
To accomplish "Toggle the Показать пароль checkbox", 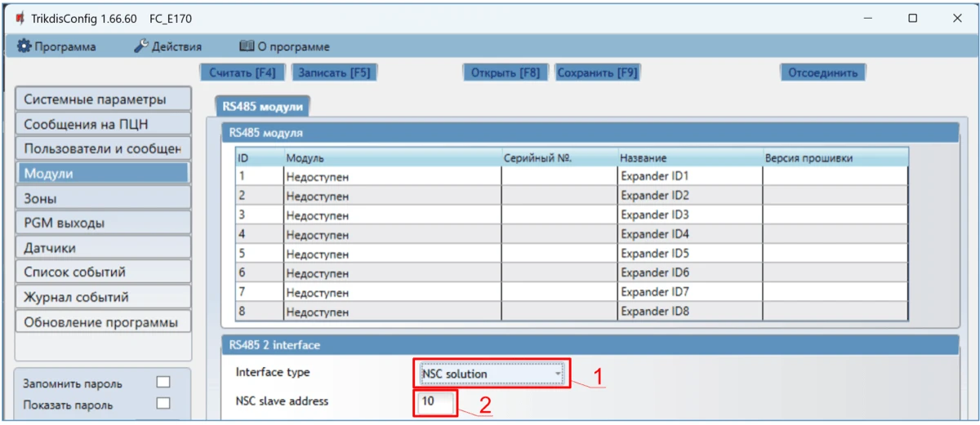I will [163, 403].
